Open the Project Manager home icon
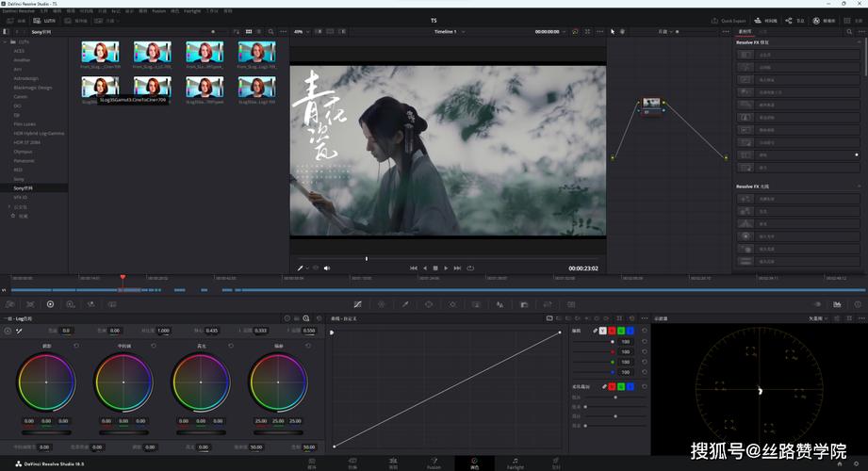Viewport: 868px width, 471px height. (840, 463)
